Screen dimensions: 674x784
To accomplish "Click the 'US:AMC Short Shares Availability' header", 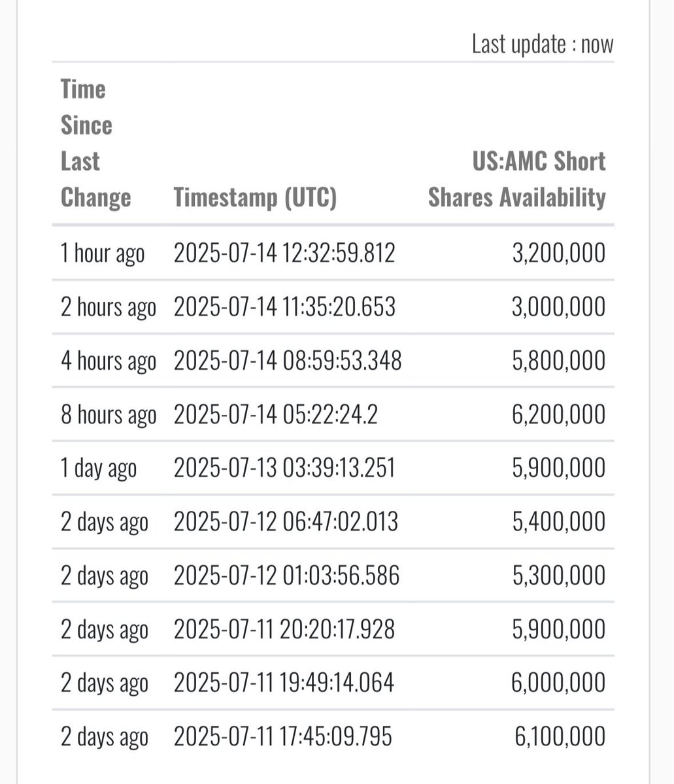I will pyautogui.click(x=516, y=180).
